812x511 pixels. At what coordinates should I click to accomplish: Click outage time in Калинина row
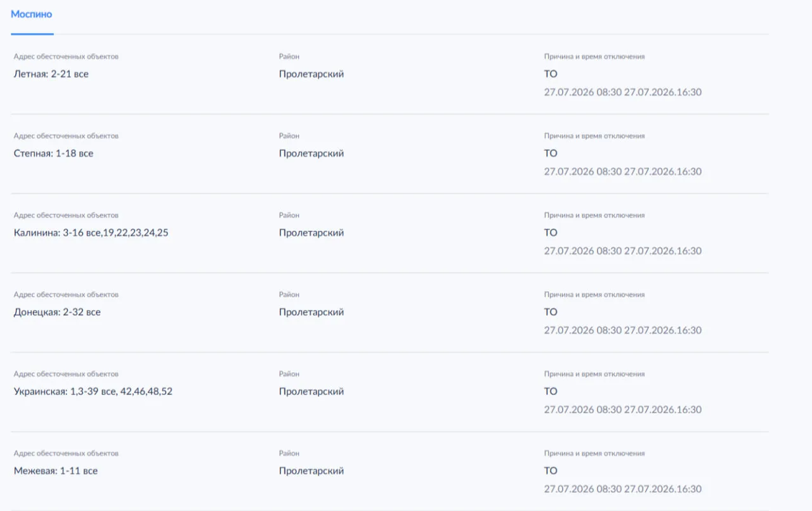pos(623,251)
